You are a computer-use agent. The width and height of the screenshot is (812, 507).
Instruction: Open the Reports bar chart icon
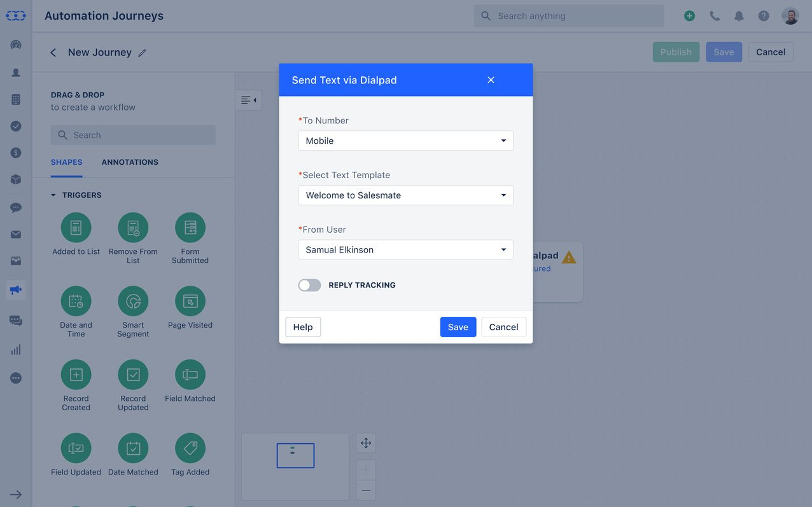tap(16, 349)
